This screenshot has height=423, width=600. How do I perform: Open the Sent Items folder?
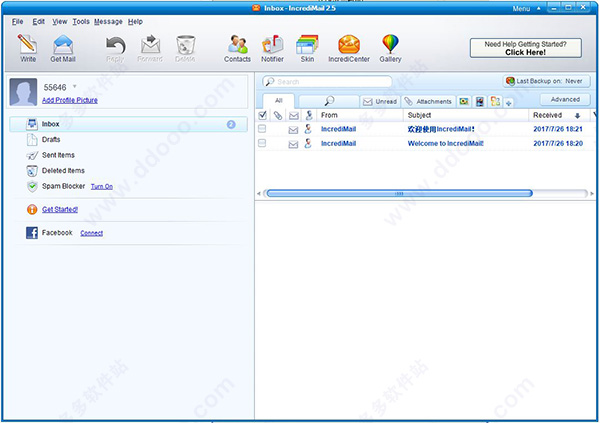[58, 155]
